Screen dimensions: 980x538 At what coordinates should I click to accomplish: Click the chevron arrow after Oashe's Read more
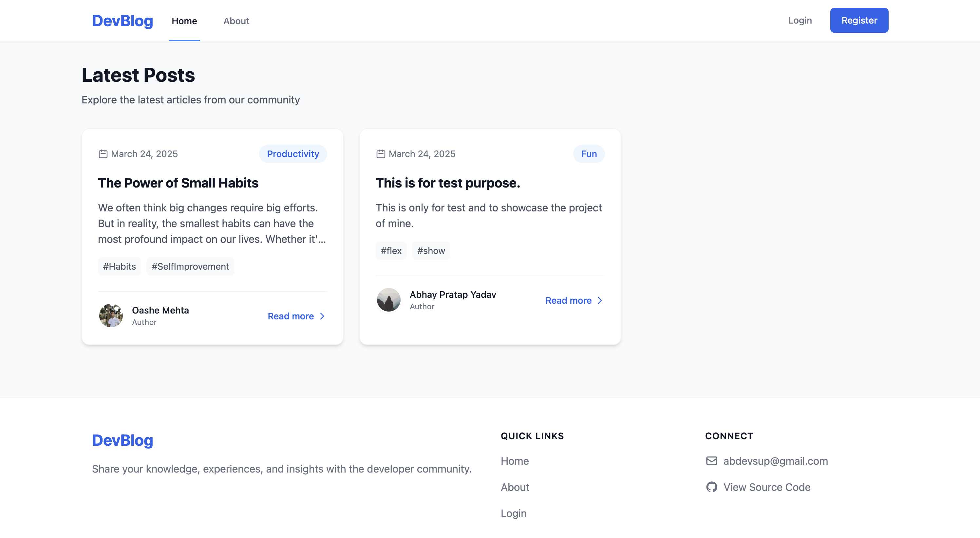point(322,316)
